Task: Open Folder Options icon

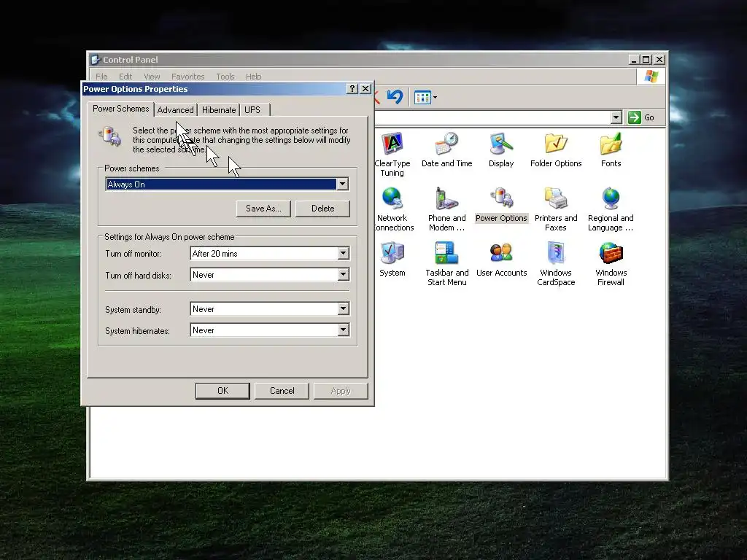Action: tap(556, 144)
